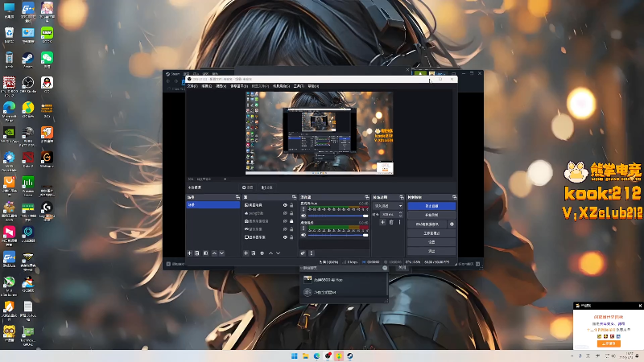Switch to Steam from taskbar
Viewport: 644px width, 362px height.
(x=349, y=356)
